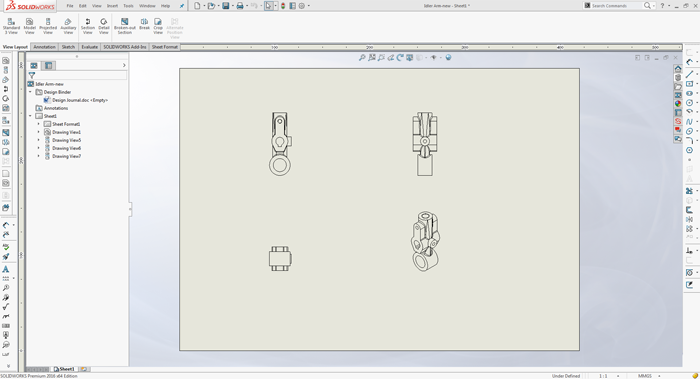Click the Search Commands magnifier button
The width and height of the screenshot is (700, 379).
647,6
